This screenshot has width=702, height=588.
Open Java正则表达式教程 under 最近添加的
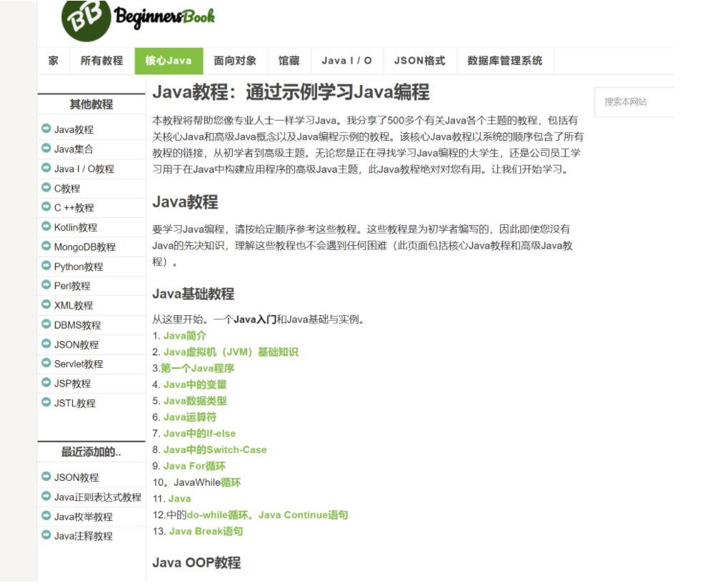98,497
